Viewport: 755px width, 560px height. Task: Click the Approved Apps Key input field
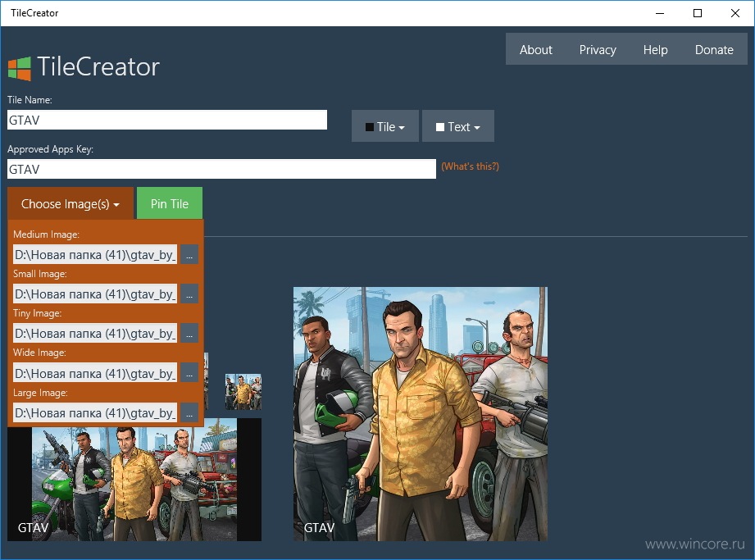click(x=221, y=169)
